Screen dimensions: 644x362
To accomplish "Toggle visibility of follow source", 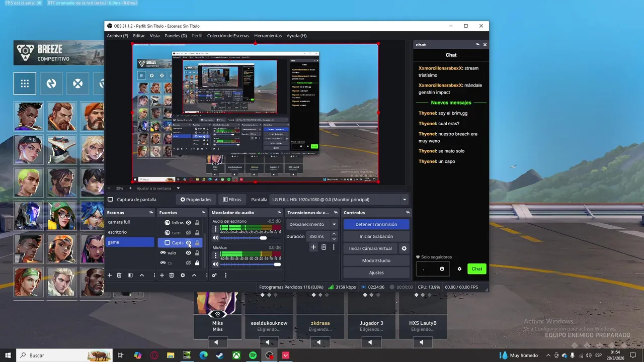I will [189, 223].
